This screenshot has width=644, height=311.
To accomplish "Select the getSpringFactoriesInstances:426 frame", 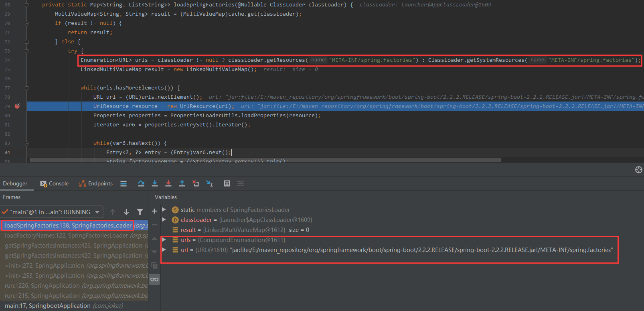I will coord(75,246).
